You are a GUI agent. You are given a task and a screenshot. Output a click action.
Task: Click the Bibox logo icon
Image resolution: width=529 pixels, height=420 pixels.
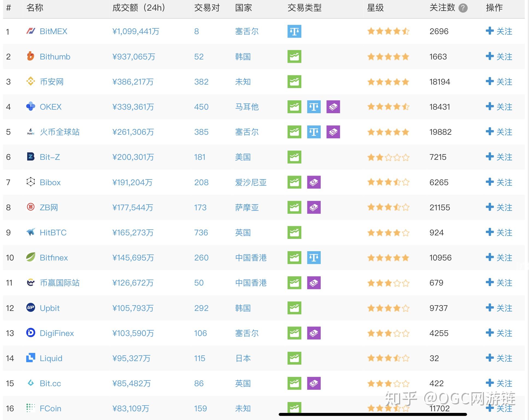(x=31, y=182)
